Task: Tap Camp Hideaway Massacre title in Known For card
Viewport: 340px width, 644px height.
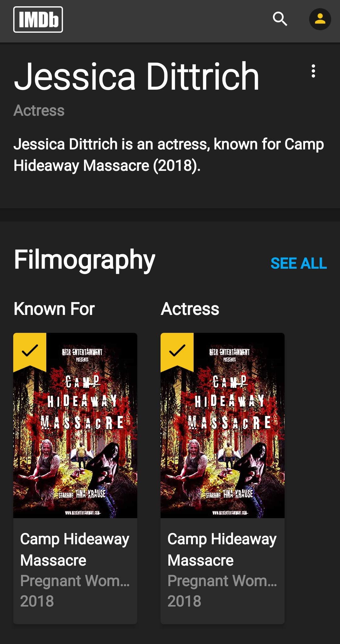Action: 75,550
